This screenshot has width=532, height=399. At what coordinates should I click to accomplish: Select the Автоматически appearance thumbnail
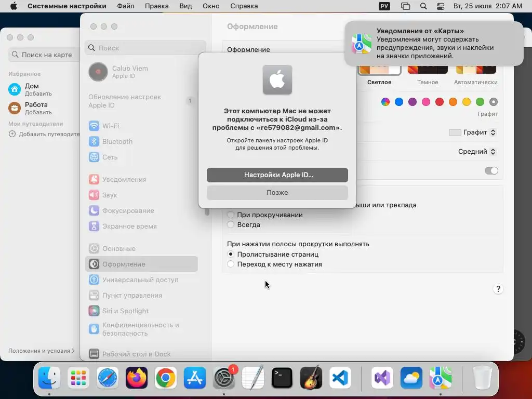click(x=476, y=70)
